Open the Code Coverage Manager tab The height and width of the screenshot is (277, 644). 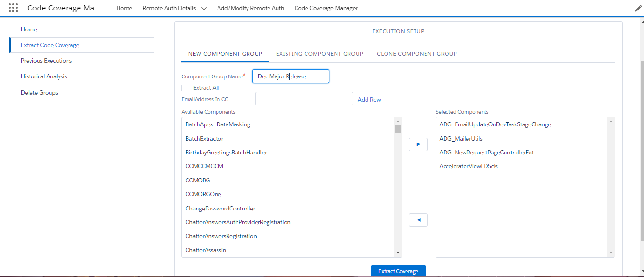coord(326,8)
